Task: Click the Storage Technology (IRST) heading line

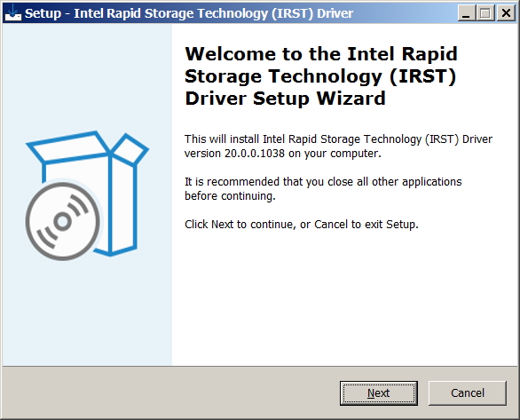Action: (320, 76)
